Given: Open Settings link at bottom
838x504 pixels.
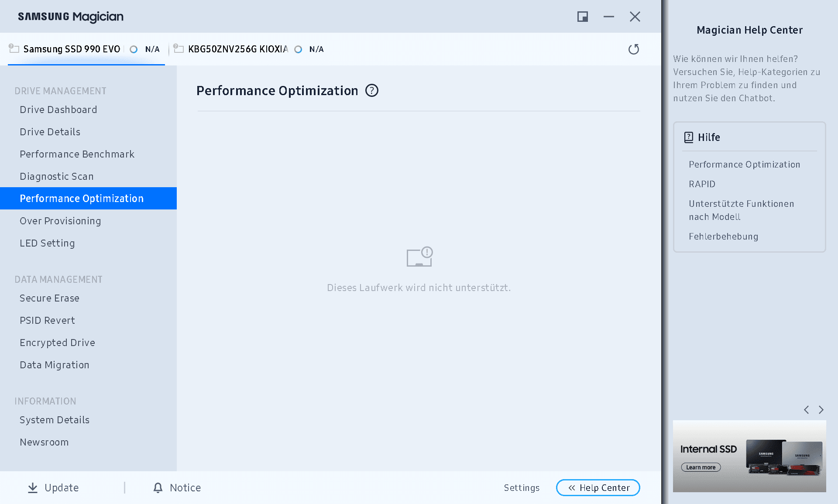Looking at the screenshot, I should (522, 488).
